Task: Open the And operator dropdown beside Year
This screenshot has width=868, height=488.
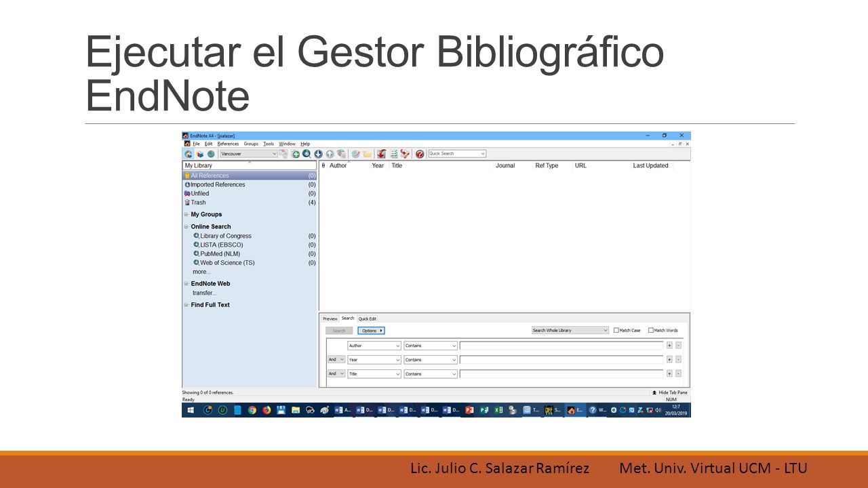Action: pos(336,360)
